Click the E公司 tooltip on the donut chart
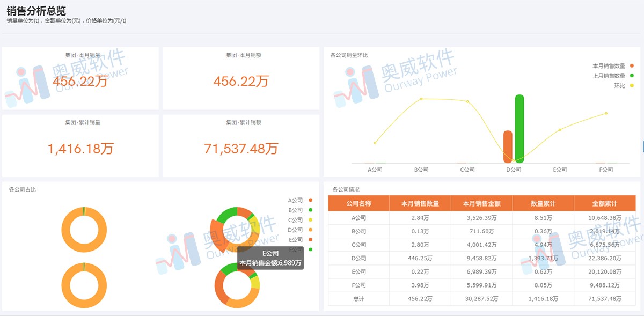 coord(271,258)
